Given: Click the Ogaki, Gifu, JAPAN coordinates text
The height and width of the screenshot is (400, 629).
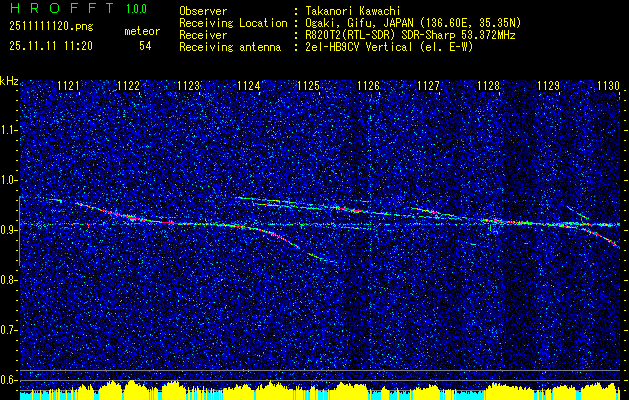Looking at the screenshot, I should 413,23.
